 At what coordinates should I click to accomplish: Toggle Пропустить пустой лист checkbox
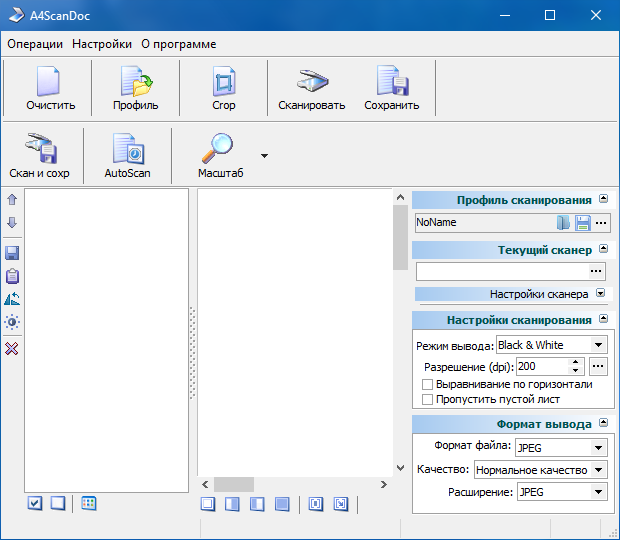tap(427, 399)
